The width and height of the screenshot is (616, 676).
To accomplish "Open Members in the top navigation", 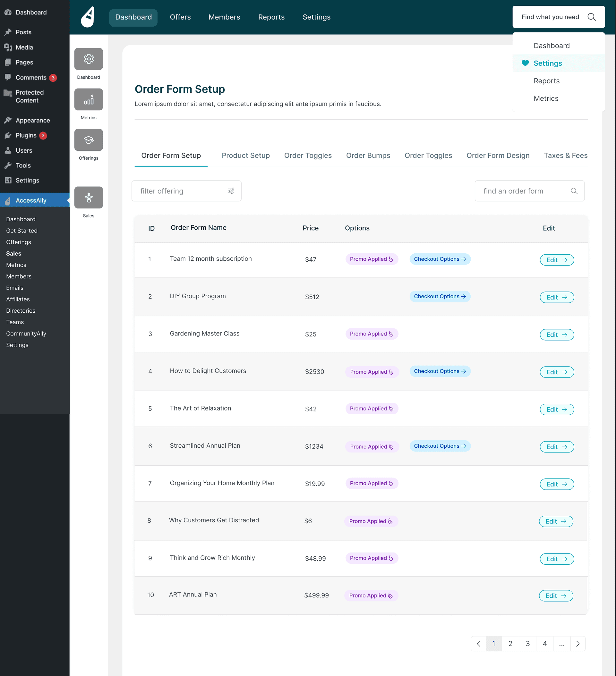I will pos(224,17).
